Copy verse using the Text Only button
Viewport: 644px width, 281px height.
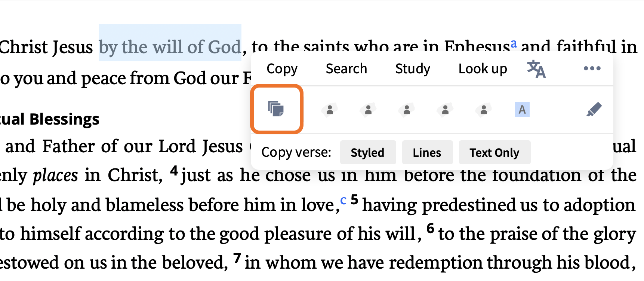click(x=494, y=152)
